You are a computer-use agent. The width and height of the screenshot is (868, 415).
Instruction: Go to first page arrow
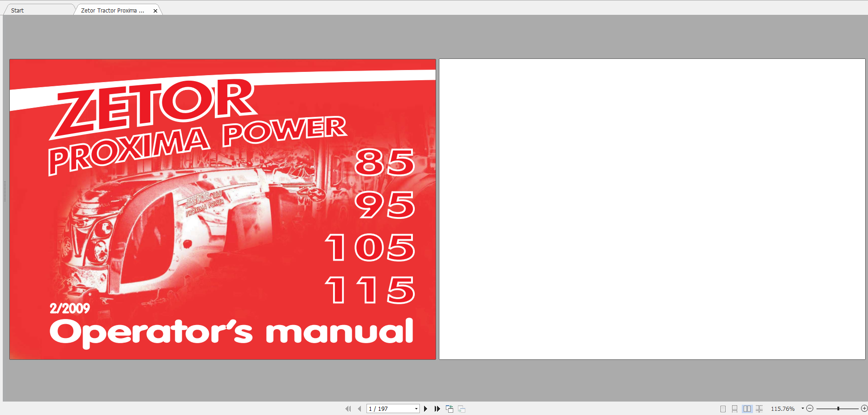click(348, 409)
